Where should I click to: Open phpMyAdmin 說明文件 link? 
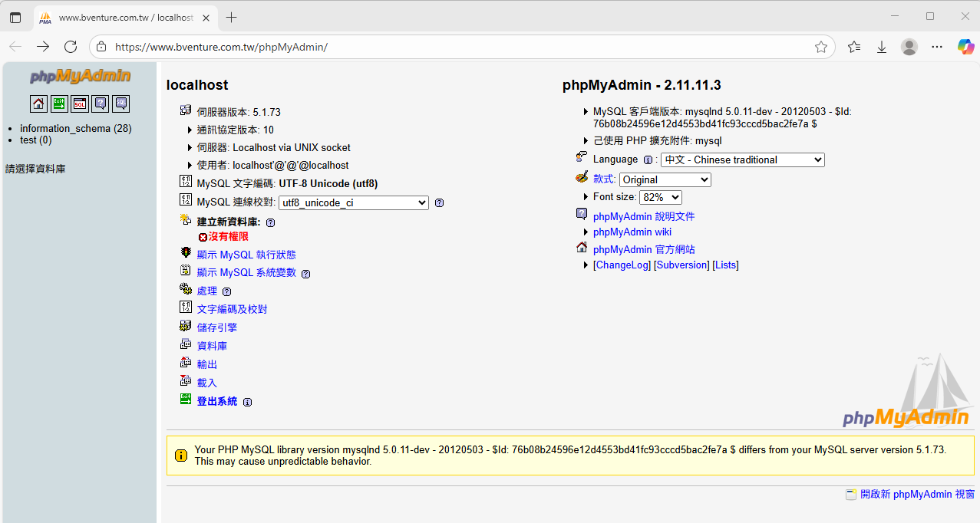coord(644,217)
